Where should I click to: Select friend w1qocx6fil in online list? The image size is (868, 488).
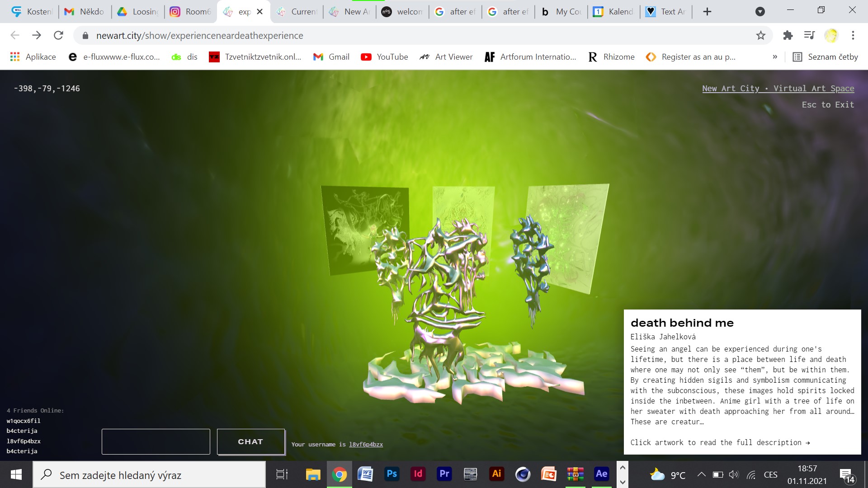click(24, 421)
